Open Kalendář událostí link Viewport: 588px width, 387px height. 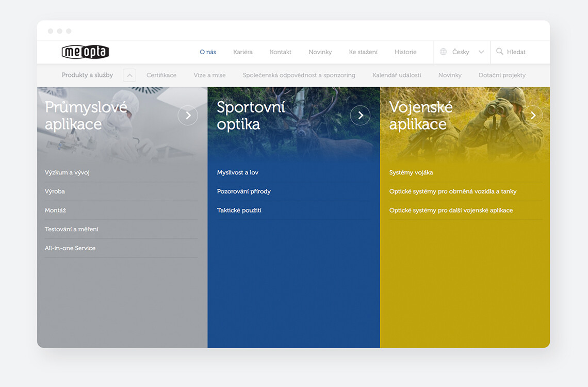click(x=397, y=75)
